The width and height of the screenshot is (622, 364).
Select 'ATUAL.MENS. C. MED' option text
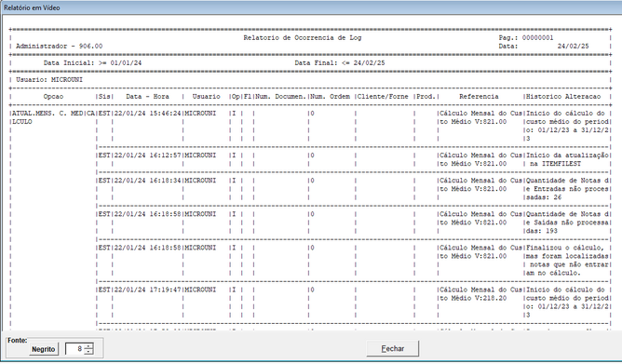tap(47, 114)
